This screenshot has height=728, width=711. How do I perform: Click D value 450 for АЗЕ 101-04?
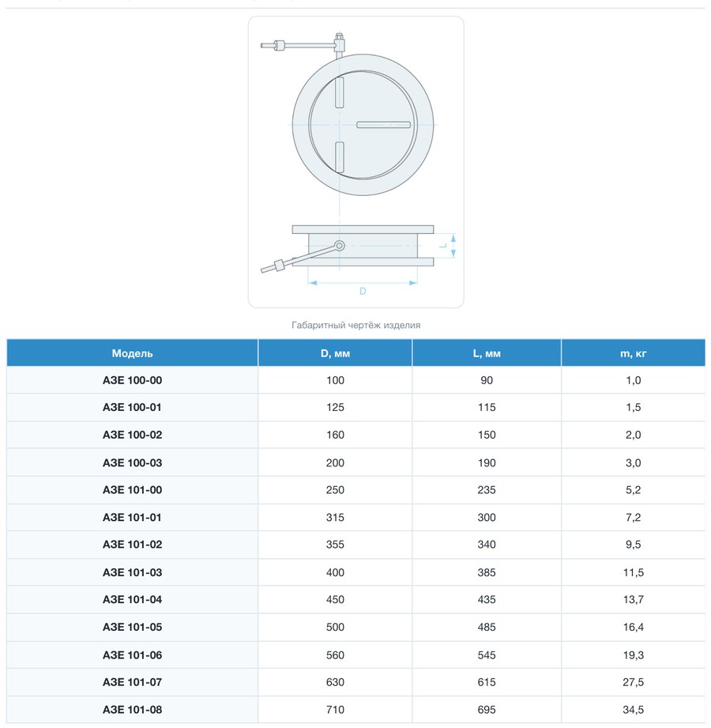click(x=335, y=599)
